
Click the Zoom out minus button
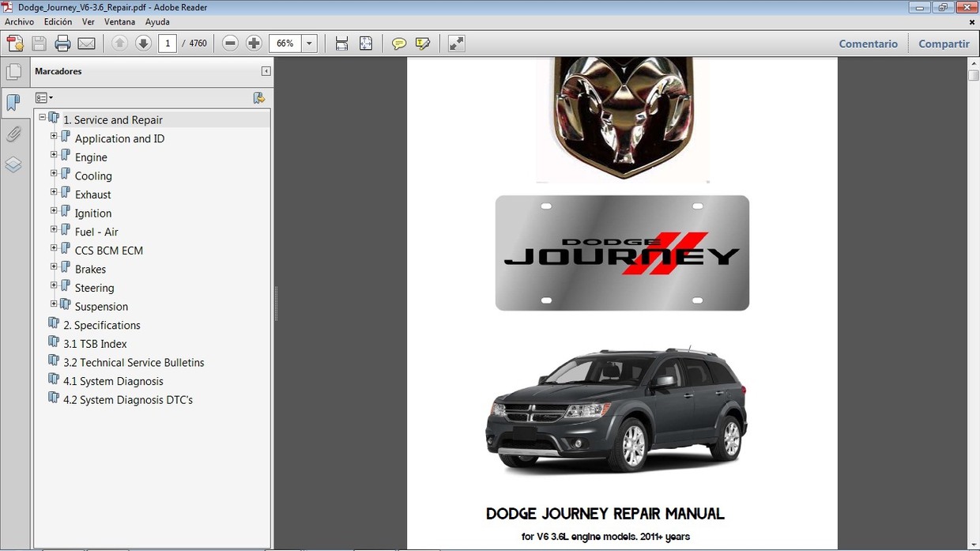(x=230, y=43)
